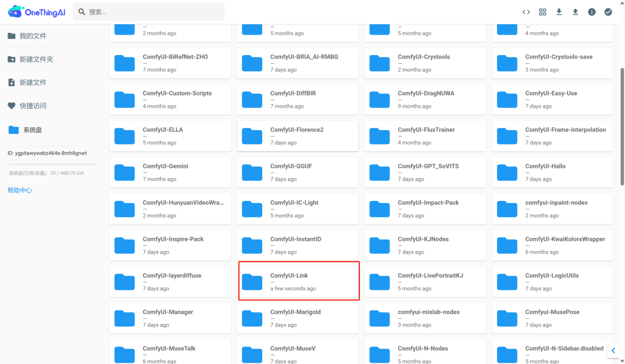Screen dimensions: 625x364
Task: Open the ComfyUI-Florence2 folder icon
Action: pyautogui.click(x=252, y=136)
